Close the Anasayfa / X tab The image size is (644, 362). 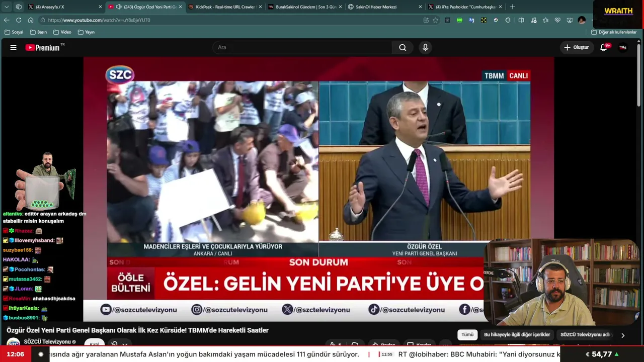pyautogui.click(x=100, y=7)
